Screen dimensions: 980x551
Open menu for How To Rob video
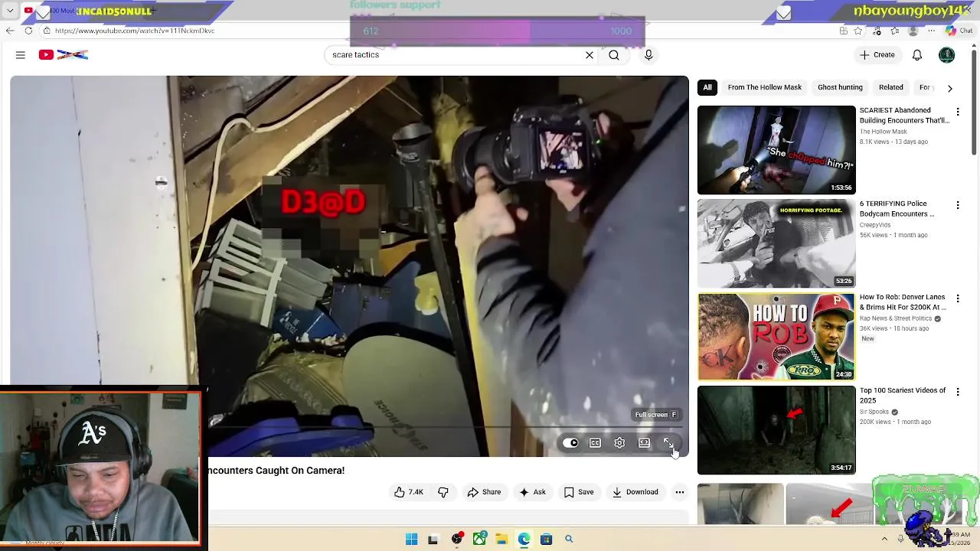tap(958, 298)
